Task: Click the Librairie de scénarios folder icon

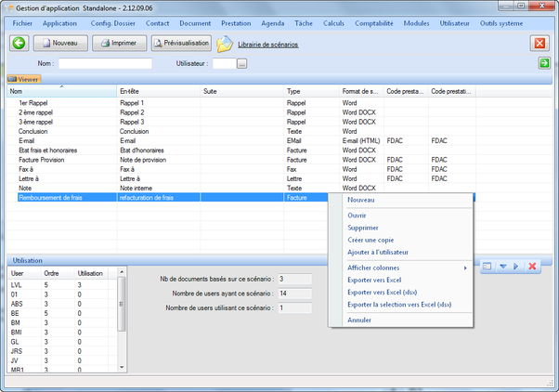Action: pyautogui.click(x=225, y=44)
